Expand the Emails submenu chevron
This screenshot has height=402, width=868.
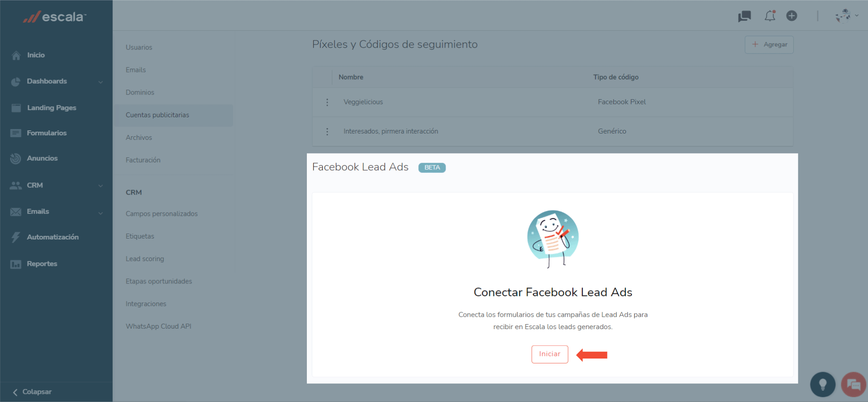coord(101,212)
